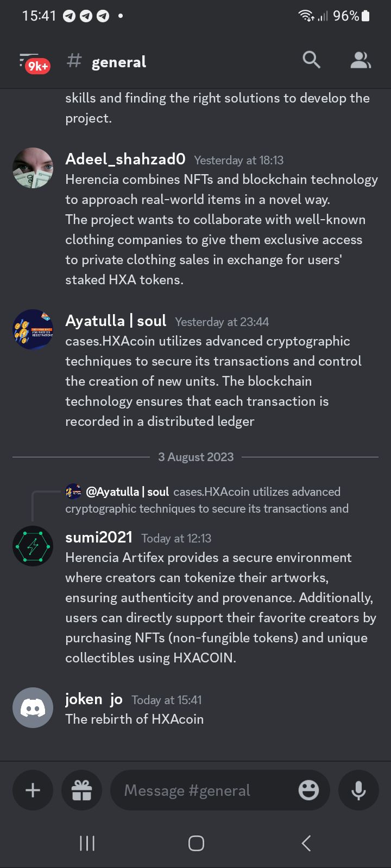Open the plus attachment button
This screenshot has width=391, height=868.
(33, 790)
